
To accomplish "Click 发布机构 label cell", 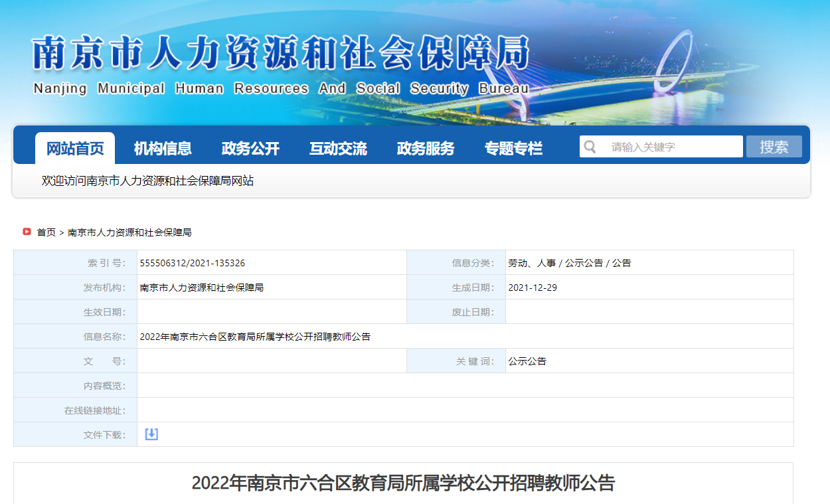I will 76,288.
